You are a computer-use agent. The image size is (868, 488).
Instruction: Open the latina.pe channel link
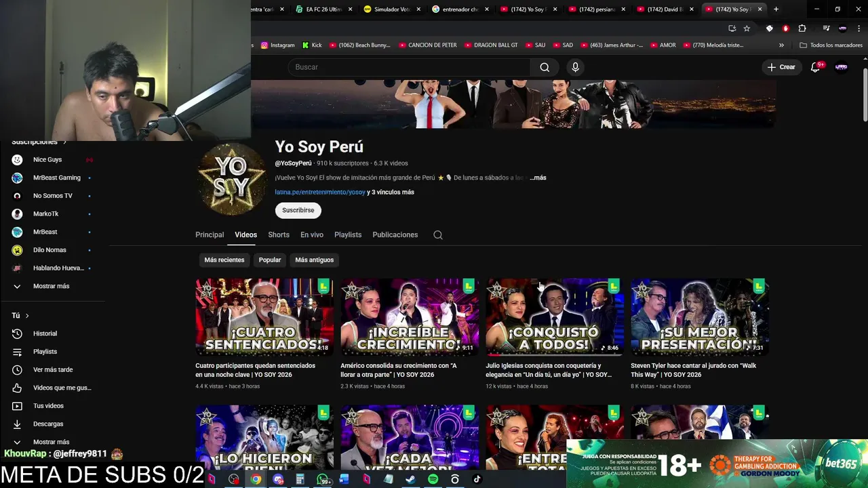(x=320, y=192)
